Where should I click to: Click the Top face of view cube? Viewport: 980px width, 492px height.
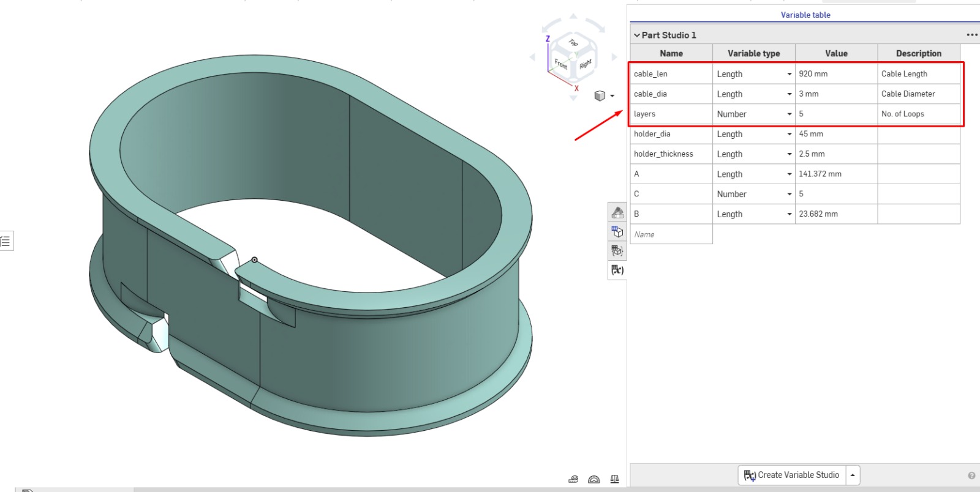(x=573, y=44)
